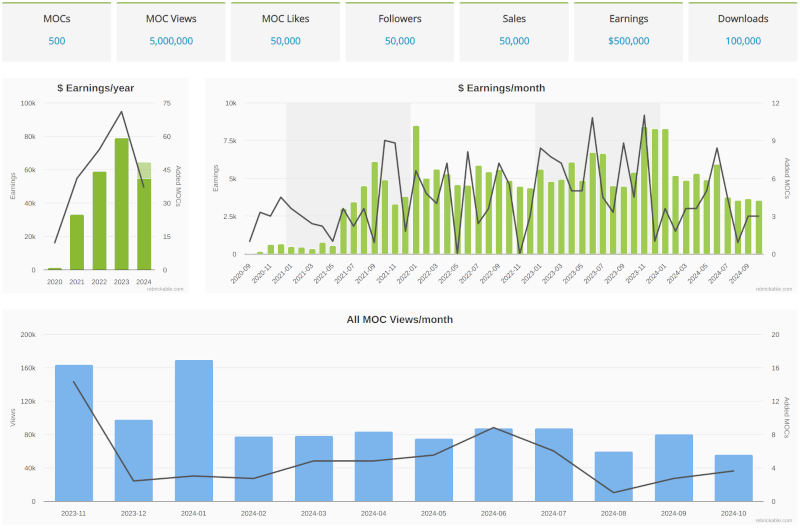Open the MOC Views stat card
This screenshot has width=800, height=529.
(x=171, y=30)
